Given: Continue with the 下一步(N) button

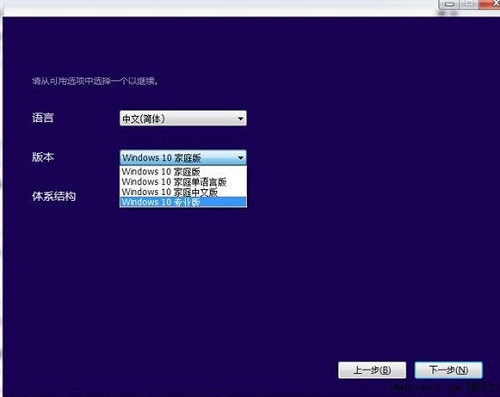Looking at the screenshot, I should click(448, 370).
